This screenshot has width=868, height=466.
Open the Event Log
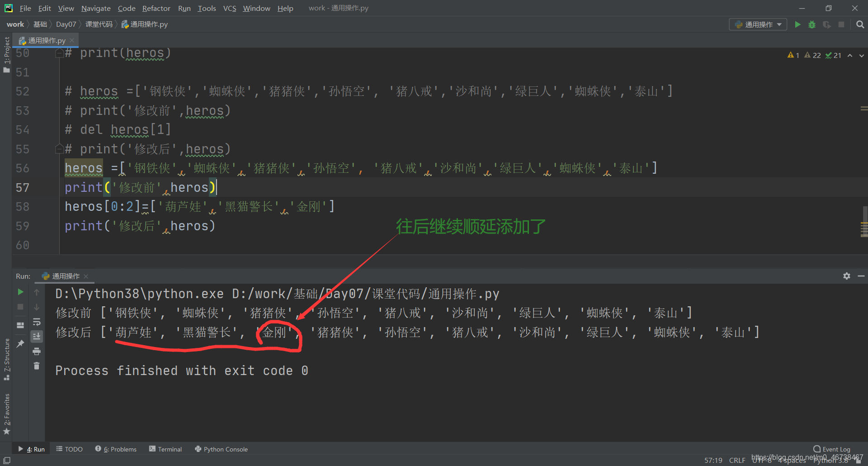pos(832,449)
